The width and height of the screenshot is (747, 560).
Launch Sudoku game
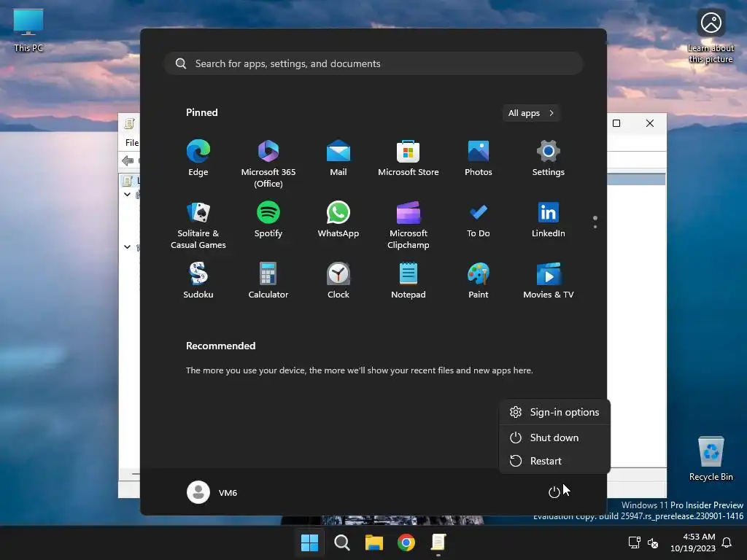tap(198, 281)
